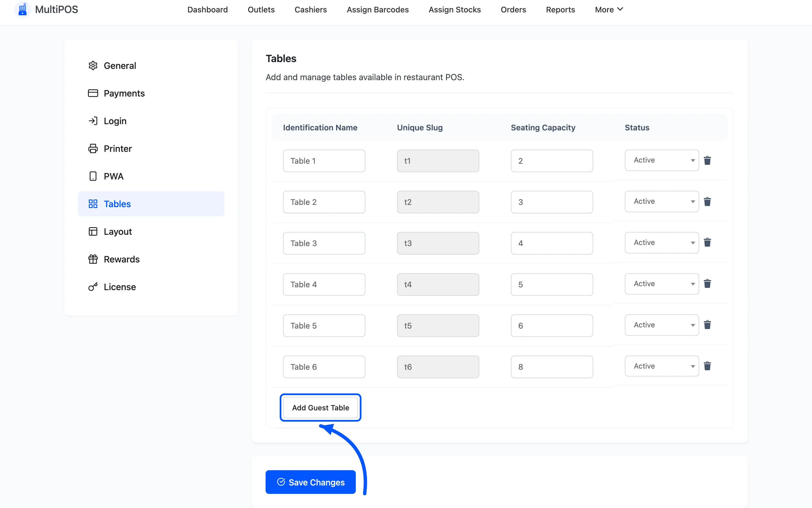Open Login settings
Viewport: 812px width, 508px height.
tap(151, 121)
